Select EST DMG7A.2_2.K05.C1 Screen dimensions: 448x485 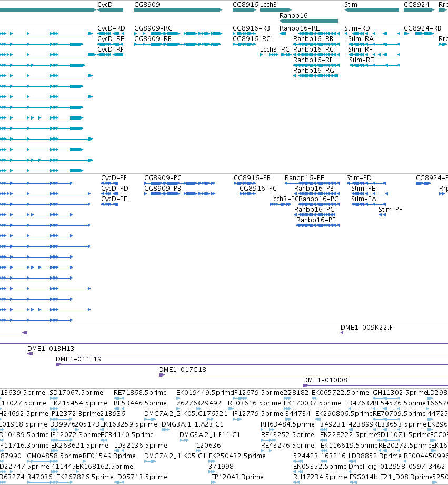click(x=150, y=419)
